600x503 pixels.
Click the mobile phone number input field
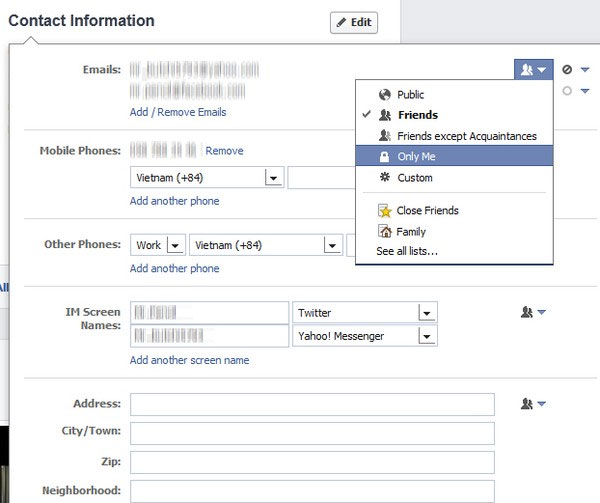pyautogui.click(x=321, y=177)
